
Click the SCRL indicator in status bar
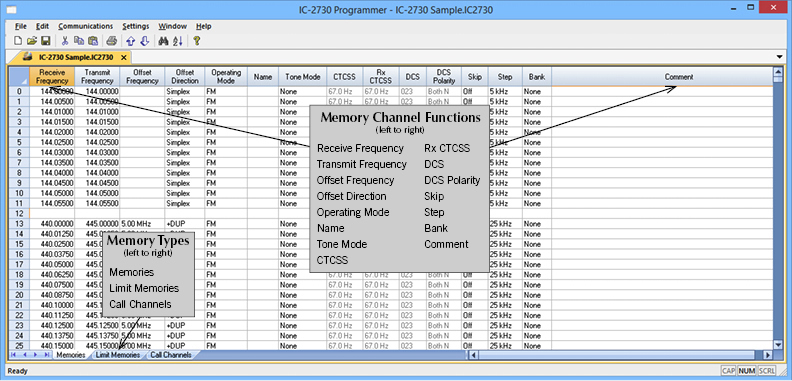coord(766,371)
